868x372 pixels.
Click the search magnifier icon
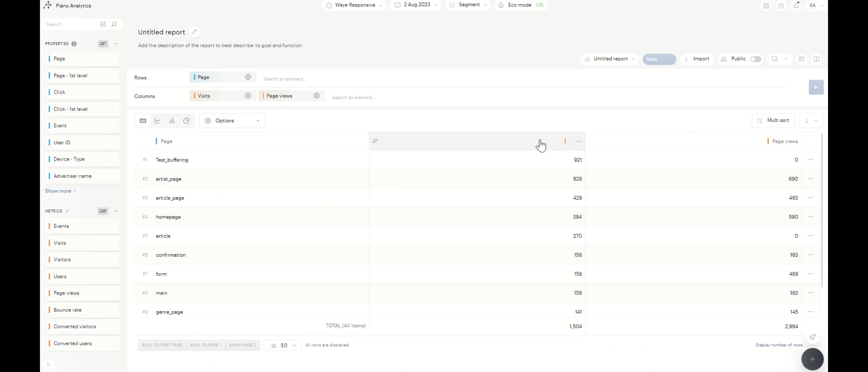(114, 24)
